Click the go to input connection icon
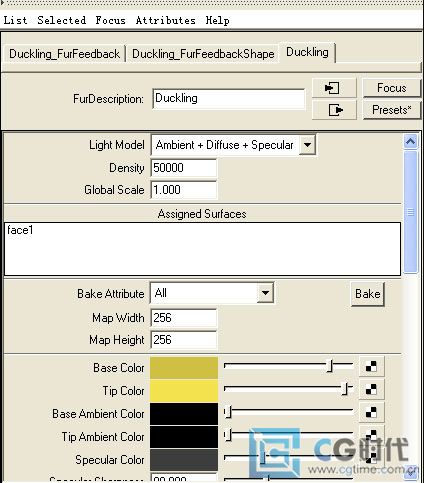 [334, 88]
